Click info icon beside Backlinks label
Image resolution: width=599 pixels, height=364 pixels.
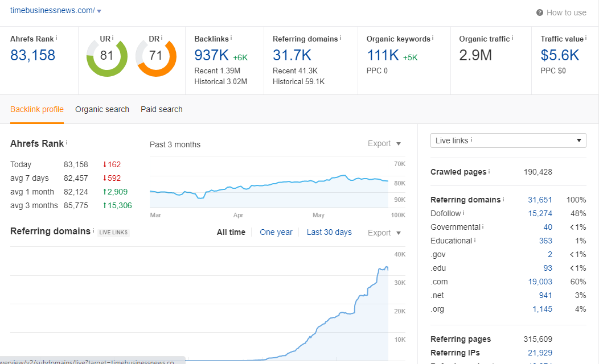[231, 38]
